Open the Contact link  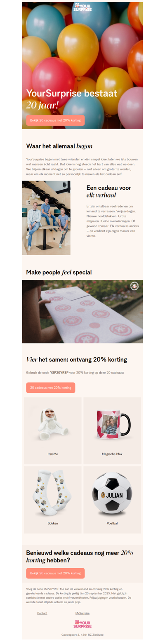[42, 613]
